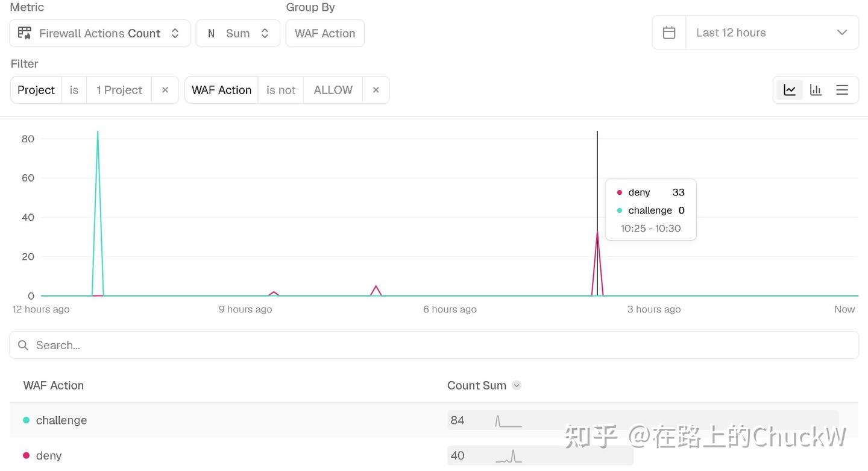868x471 pixels.
Task: Click the WAF Action group by button
Action: [325, 33]
